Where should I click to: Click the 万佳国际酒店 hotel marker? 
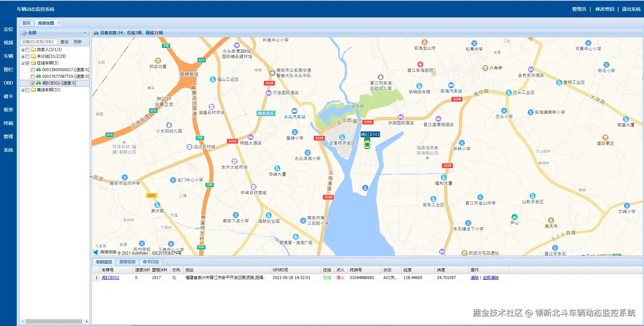tap(268, 93)
